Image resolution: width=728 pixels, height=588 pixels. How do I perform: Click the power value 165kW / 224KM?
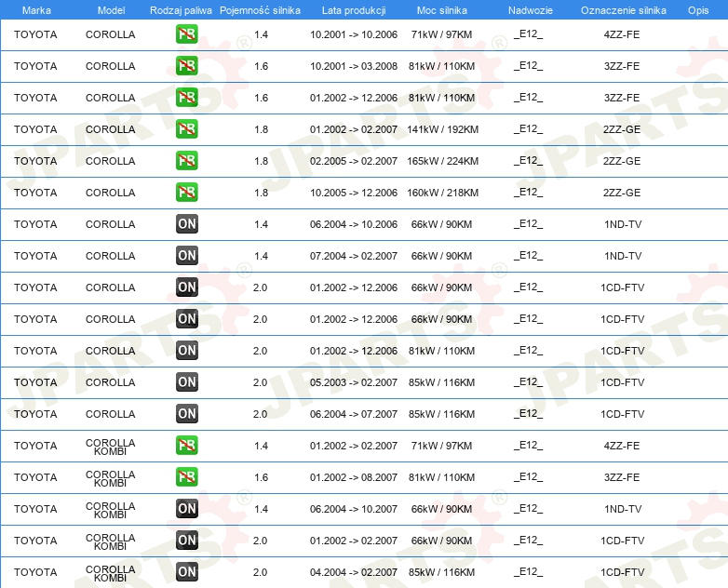(x=442, y=161)
